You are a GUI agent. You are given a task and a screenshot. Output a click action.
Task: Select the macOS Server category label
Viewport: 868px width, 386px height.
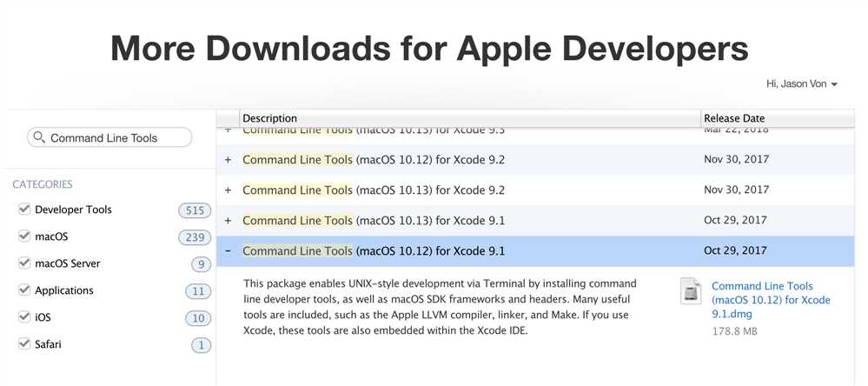[x=68, y=263]
